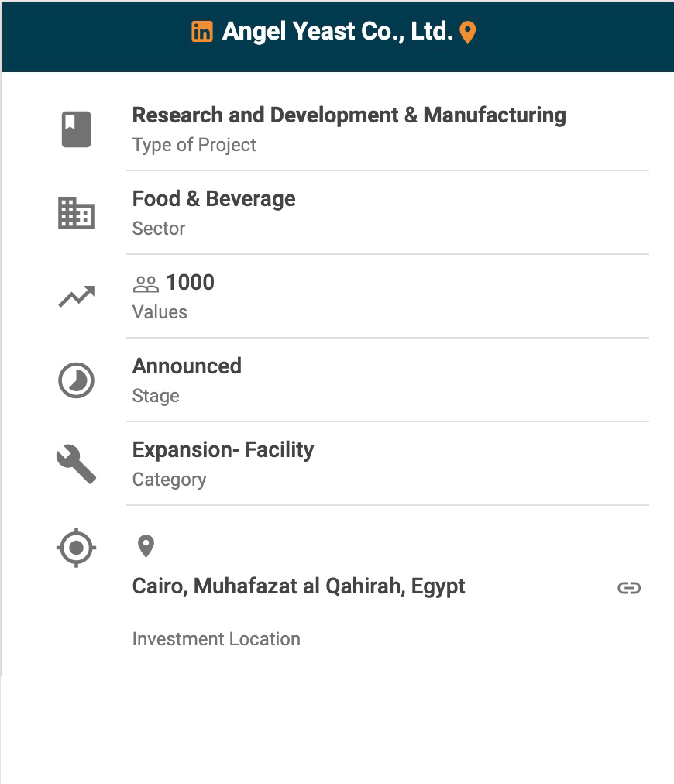The image size is (674, 784).
Task: Click the 1000 jobs value
Action: (x=190, y=283)
